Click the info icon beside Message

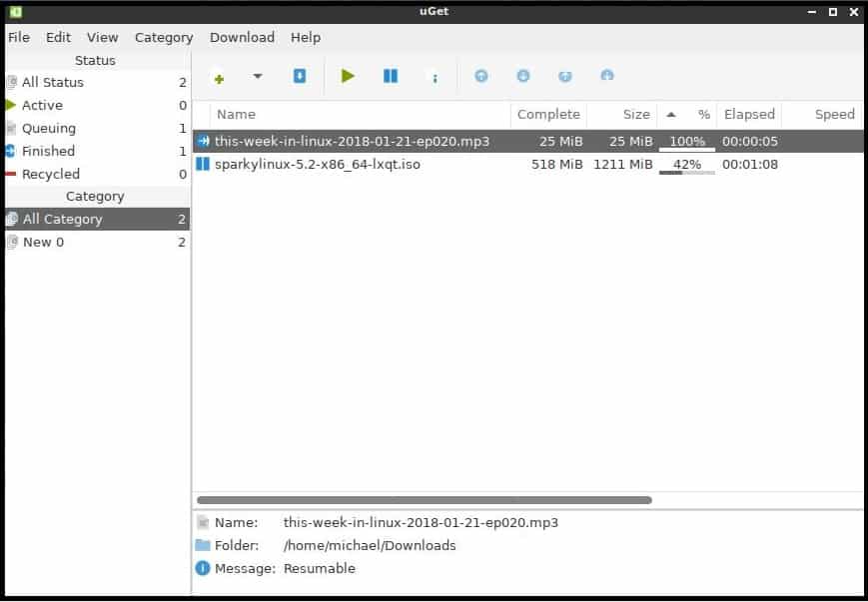pyautogui.click(x=203, y=568)
